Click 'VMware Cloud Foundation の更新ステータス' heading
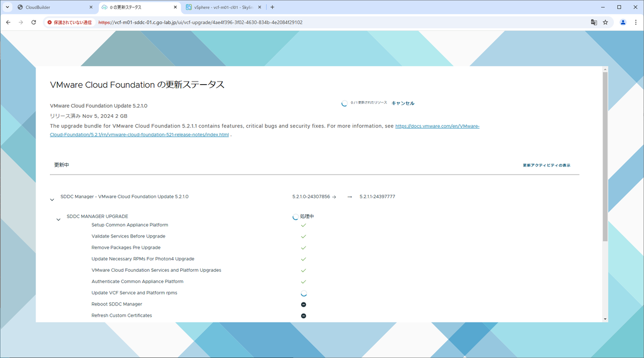This screenshot has width=644, height=358. coord(137,85)
